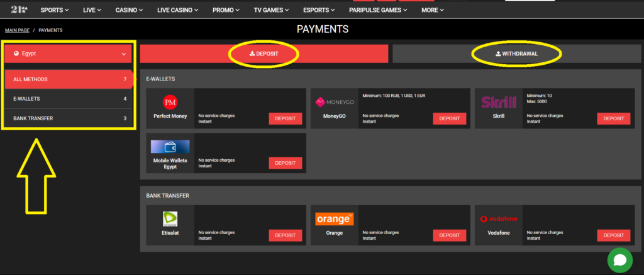644x275 pixels.
Task: Click Deposit for Mobile Wallets Egypt
Action: click(x=286, y=163)
